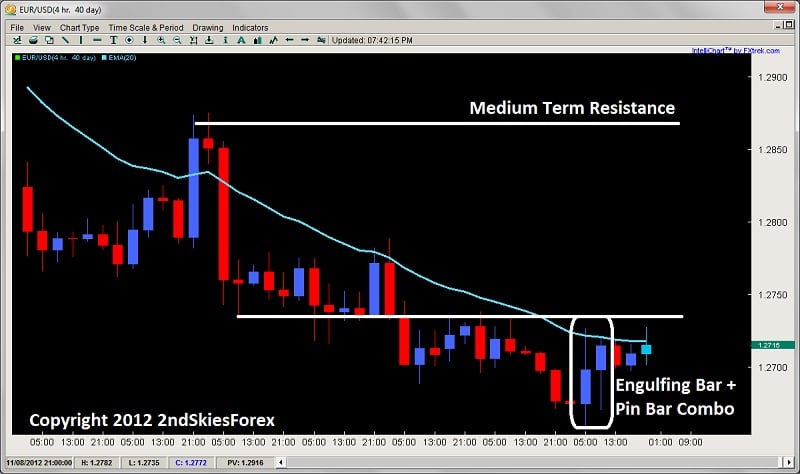
Task: Click the L: 1.2735 status field
Action: tap(144, 463)
